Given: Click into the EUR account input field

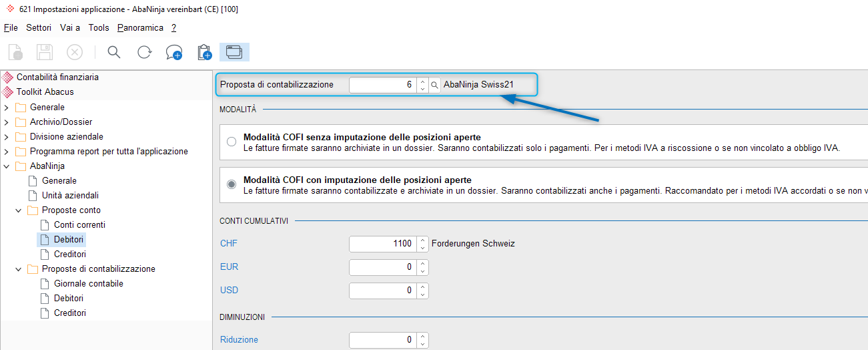Looking at the screenshot, I should coord(383,267).
